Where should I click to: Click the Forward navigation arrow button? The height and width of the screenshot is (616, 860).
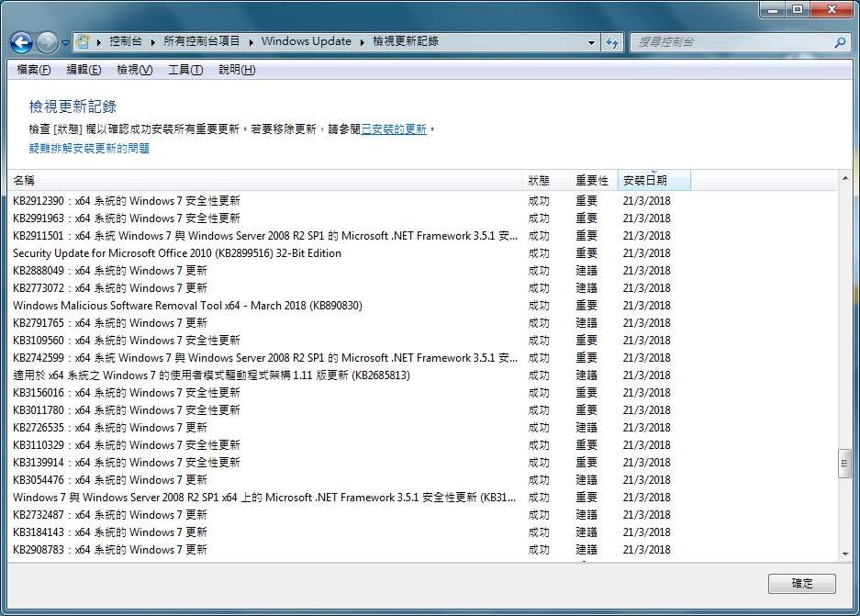47,42
